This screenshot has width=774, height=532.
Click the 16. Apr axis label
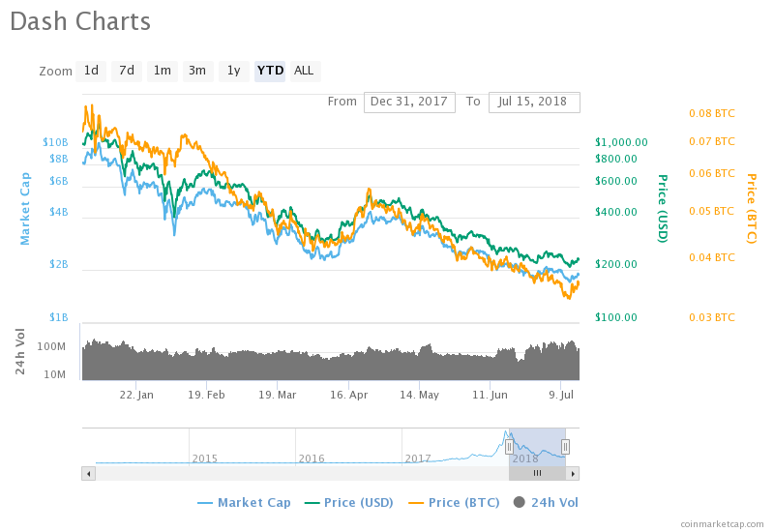coord(348,396)
